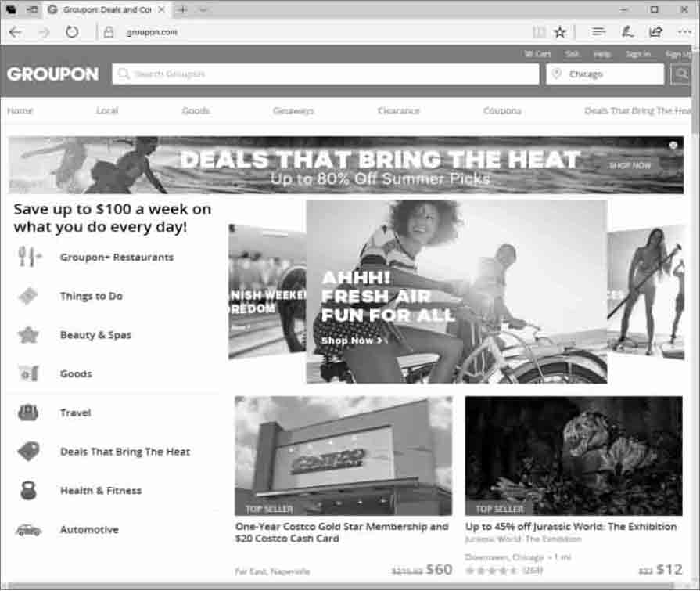Click the magnifier search button
This screenshot has height=591, width=700.
pyautogui.click(x=682, y=74)
